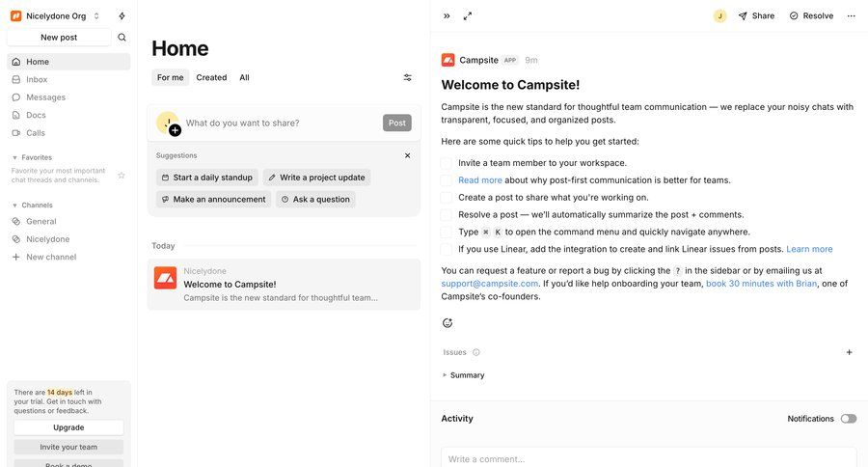The image size is (868, 467).
Task: Click Invite your team button
Action: (x=68, y=447)
